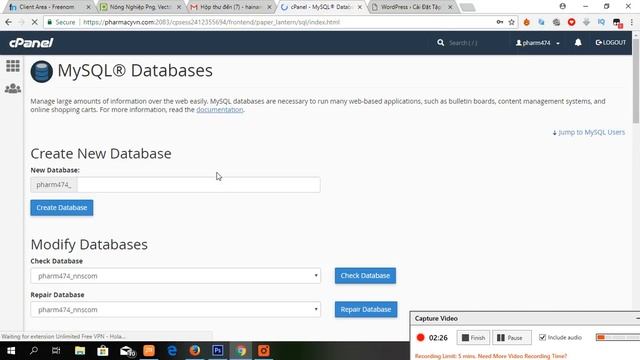Select the cPanel - MySQL Databases tab
The image size is (640, 360).
coord(321,7)
